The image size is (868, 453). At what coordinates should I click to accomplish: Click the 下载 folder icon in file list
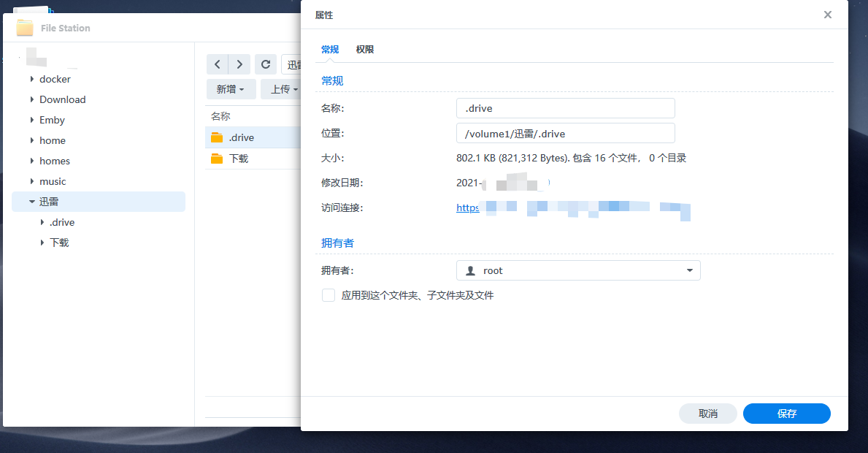(217, 159)
